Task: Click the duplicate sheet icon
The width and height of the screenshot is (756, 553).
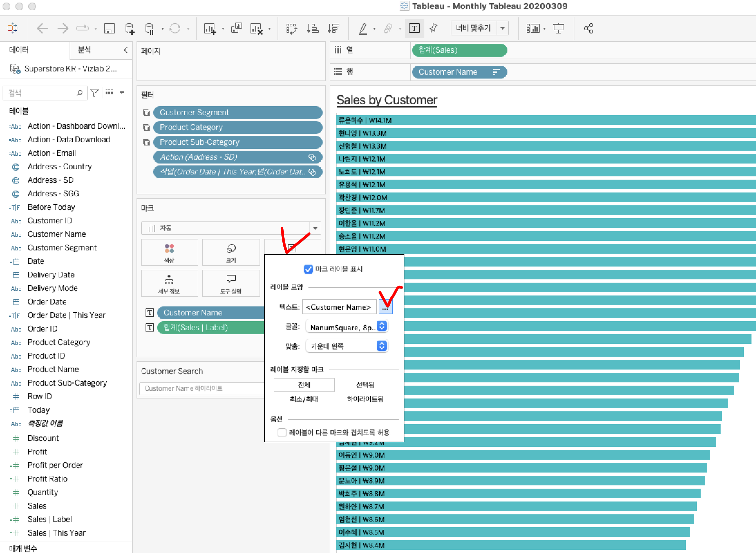Action: click(x=236, y=28)
